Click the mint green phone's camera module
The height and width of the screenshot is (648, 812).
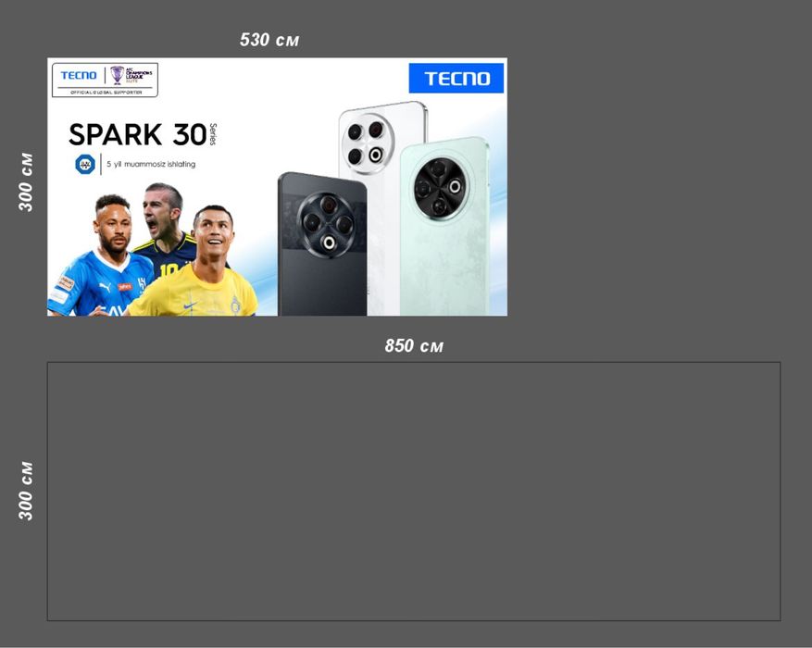point(442,189)
